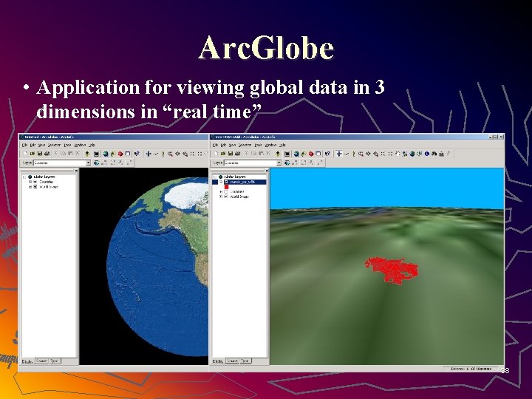Expand the Countries layer in right window
The height and width of the screenshot is (399, 532).
pyautogui.click(x=221, y=191)
